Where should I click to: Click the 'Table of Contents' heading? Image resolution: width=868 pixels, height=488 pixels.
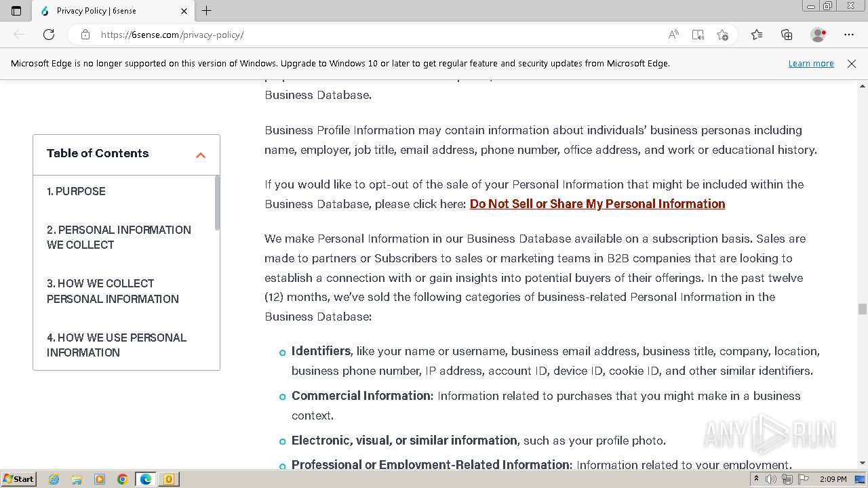click(x=98, y=153)
